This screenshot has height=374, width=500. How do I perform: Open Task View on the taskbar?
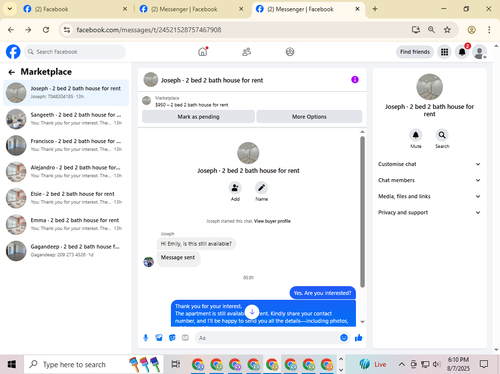click(x=176, y=364)
